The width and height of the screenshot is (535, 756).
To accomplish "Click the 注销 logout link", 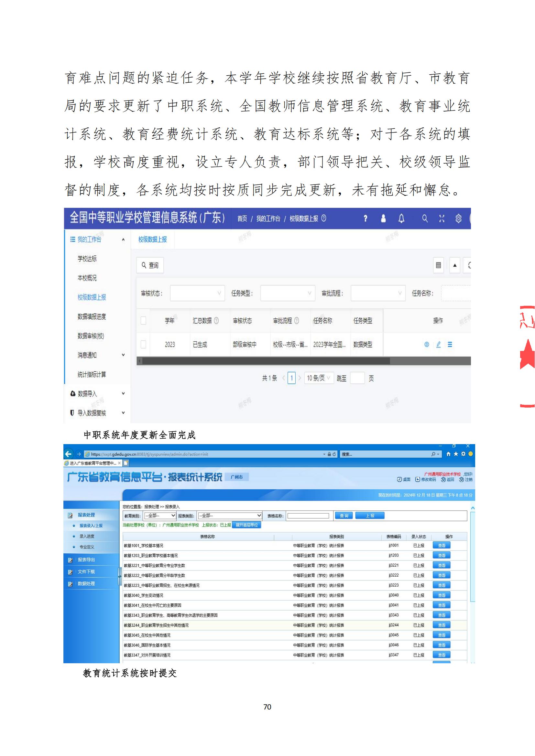I will [x=466, y=479].
